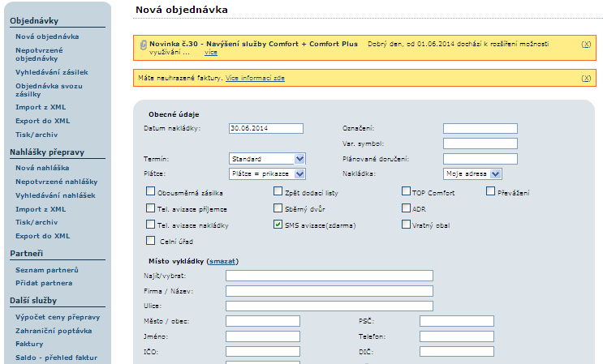The image size is (603, 364).
Task: Click the Označení input field
Action: click(x=480, y=128)
